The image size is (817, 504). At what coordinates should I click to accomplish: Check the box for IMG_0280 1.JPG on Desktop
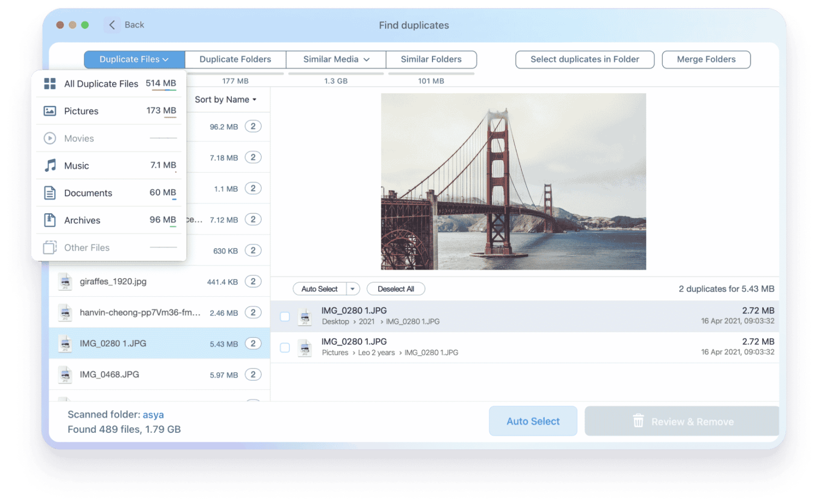(285, 316)
